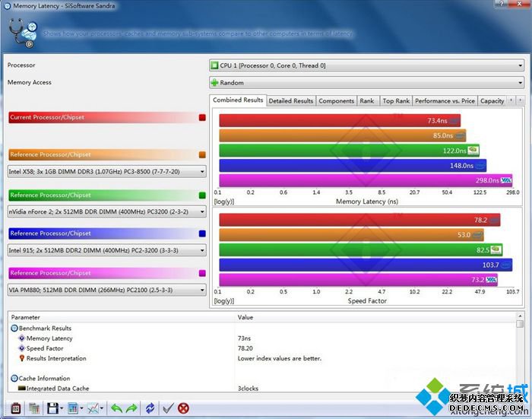Click the blue refresh results icon
The width and height of the screenshot is (532, 419).
[150, 408]
